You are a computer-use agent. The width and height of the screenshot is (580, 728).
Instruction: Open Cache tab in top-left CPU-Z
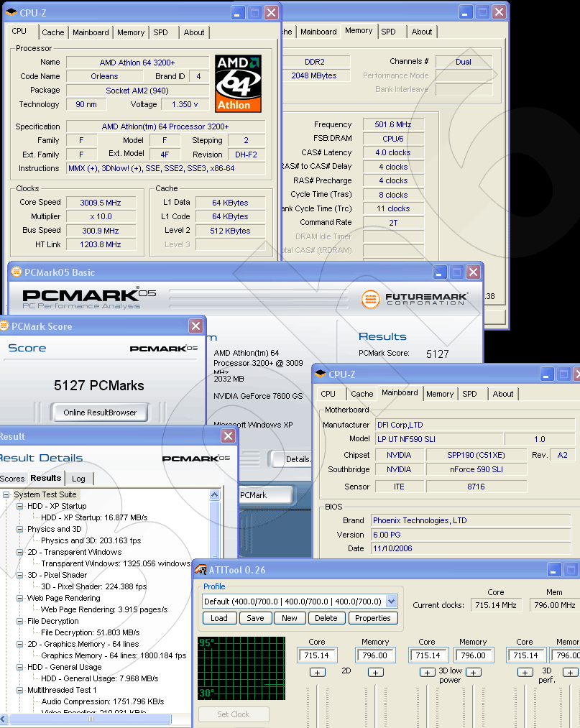tap(53, 32)
